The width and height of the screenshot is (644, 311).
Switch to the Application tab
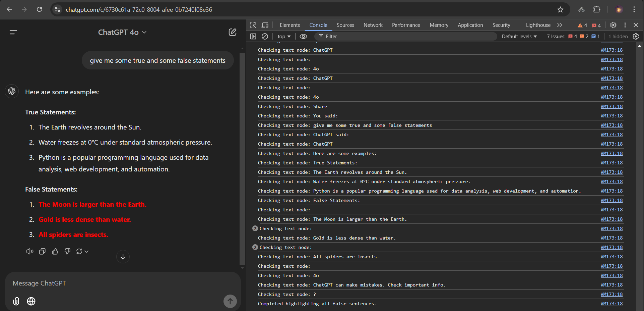point(470,25)
